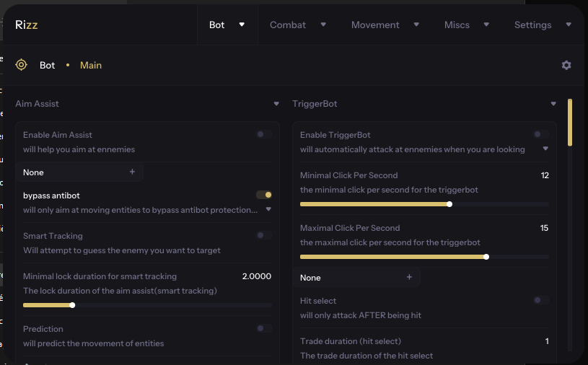This screenshot has height=365, width=588.
Task: Click the plus icon on Aim Assist None keybind
Action: pyautogui.click(x=132, y=172)
